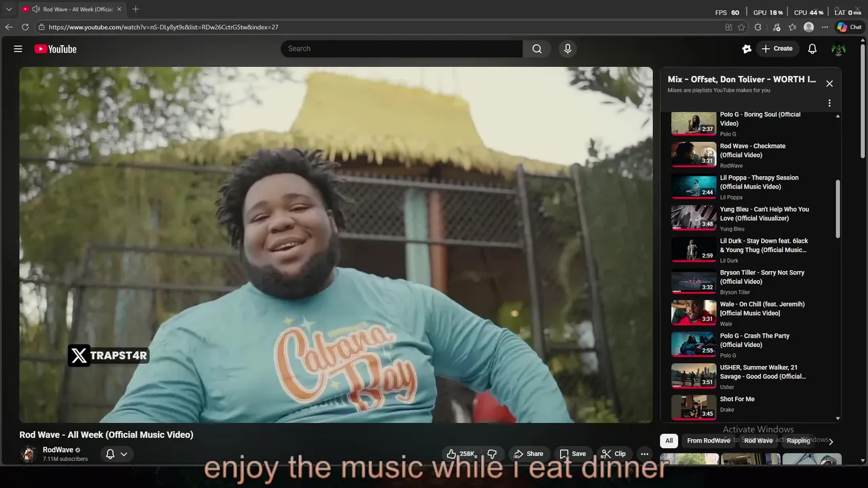Open split screen icon in address bar
The height and width of the screenshot is (488, 868).
point(728,27)
